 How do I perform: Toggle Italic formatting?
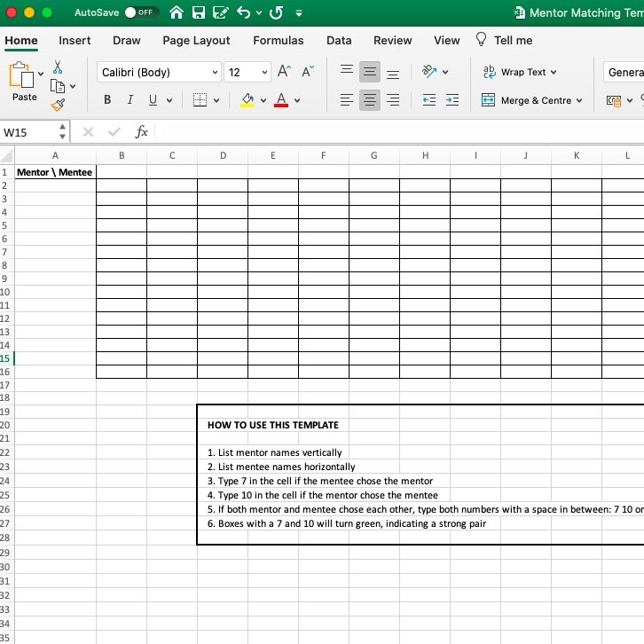click(x=130, y=100)
